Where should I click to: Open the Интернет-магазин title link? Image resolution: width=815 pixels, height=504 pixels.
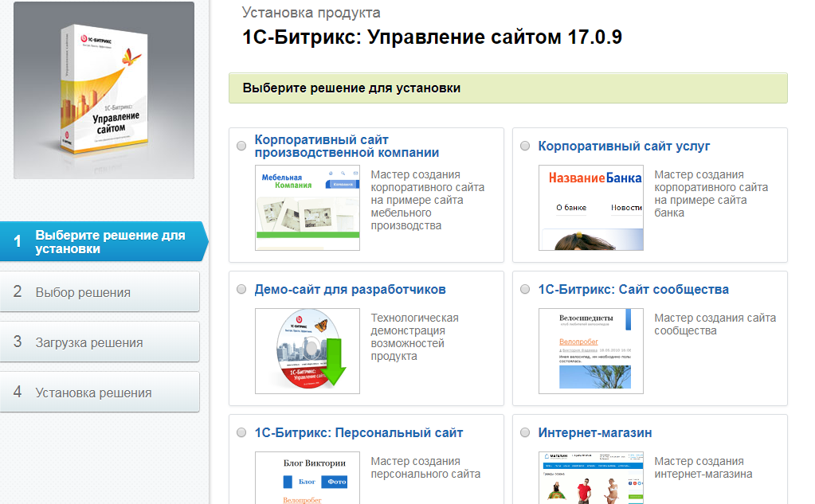594,433
